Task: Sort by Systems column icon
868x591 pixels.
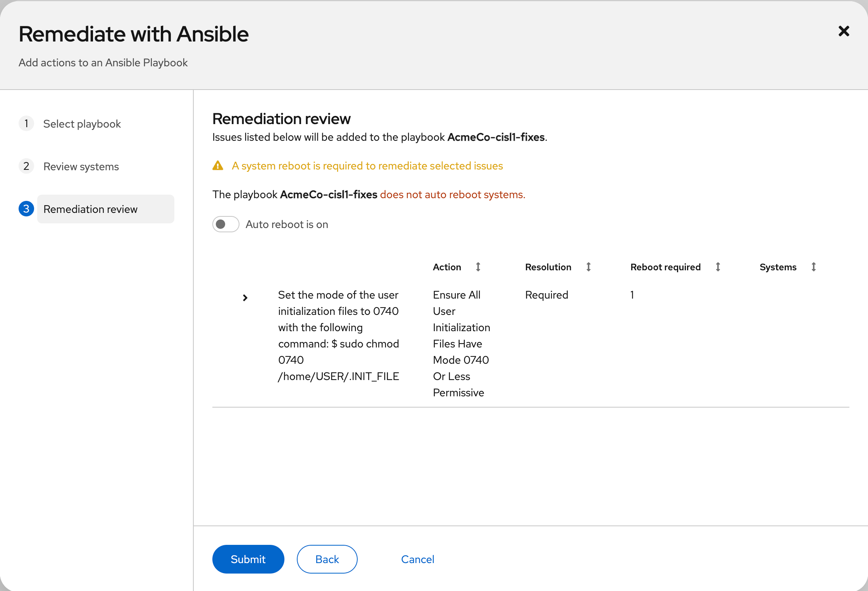Action: (813, 267)
